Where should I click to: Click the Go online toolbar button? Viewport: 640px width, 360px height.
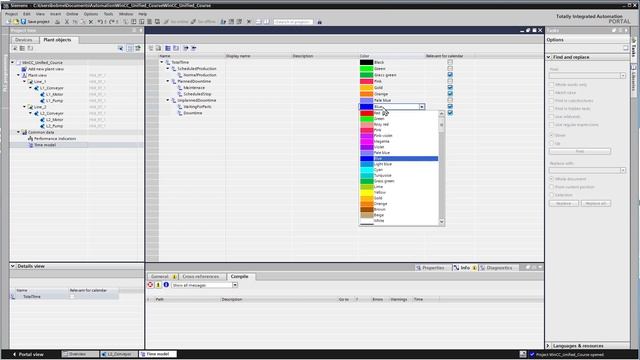(x=176, y=22)
